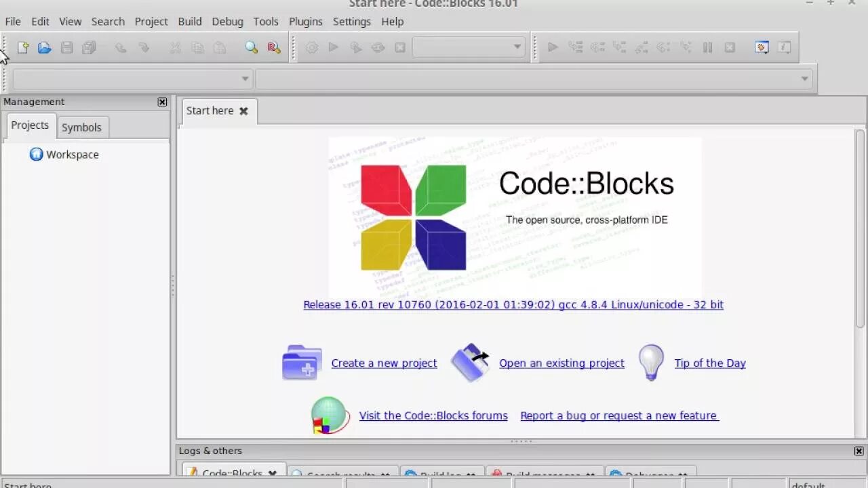Screen dimensions: 868x488
Task: Open the build target dropdown
Action: tap(469, 47)
